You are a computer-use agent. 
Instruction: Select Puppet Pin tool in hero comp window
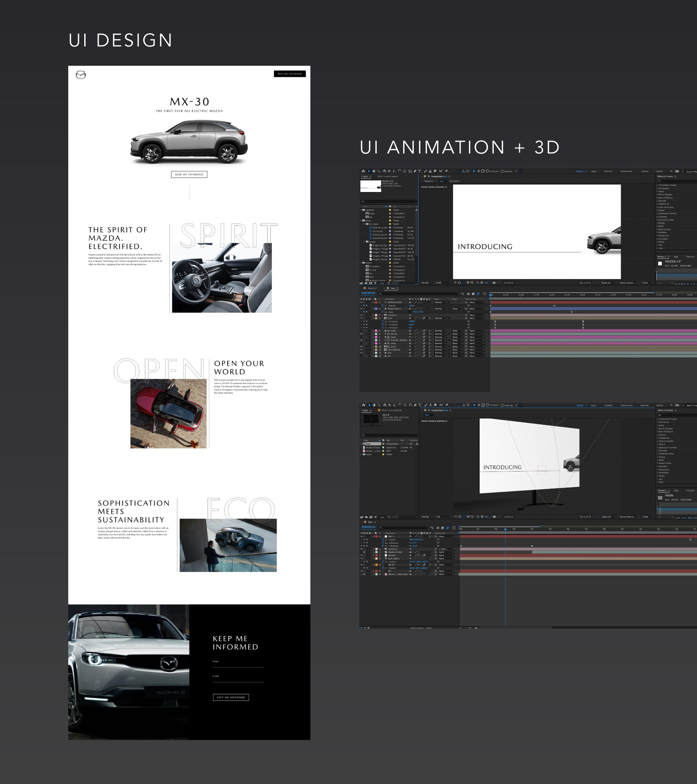tap(446, 171)
